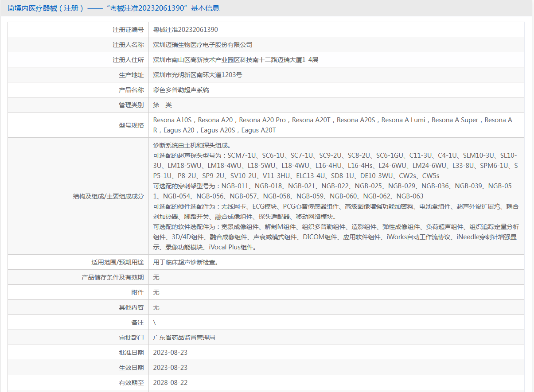
Task: Select production address 深圳市光明新区南环大道1203号
Action: pyautogui.click(x=198, y=75)
